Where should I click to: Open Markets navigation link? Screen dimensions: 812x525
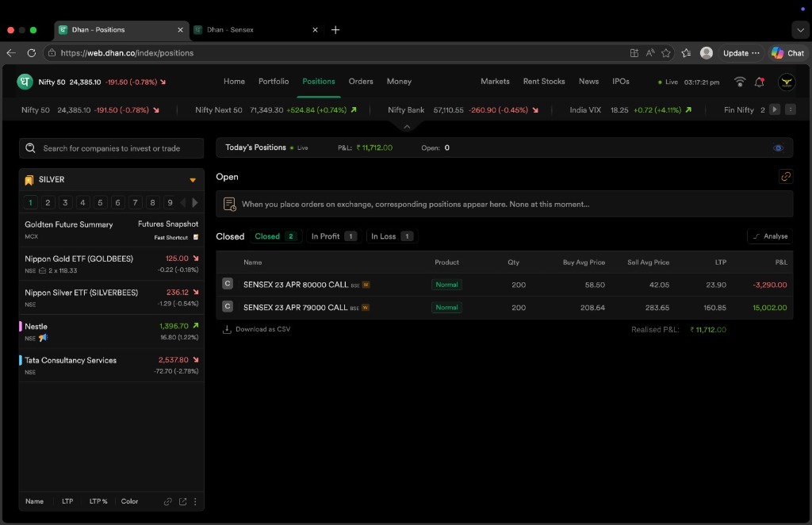pyautogui.click(x=495, y=81)
